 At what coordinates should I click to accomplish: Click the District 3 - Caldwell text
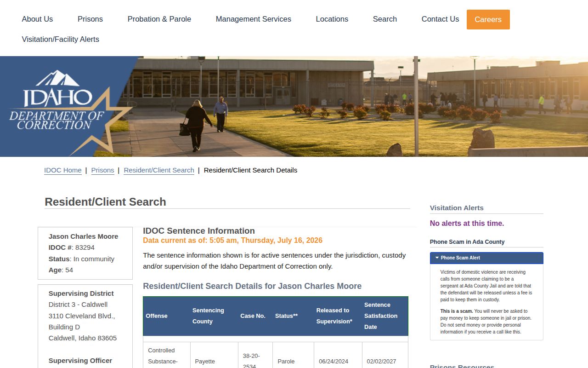78,305
